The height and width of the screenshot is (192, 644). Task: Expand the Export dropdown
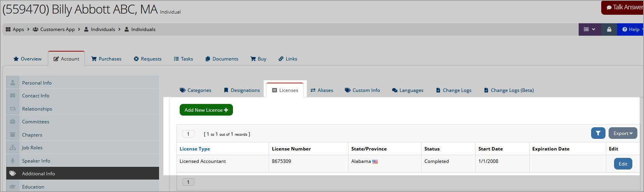pyautogui.click(x=623, y=133)
